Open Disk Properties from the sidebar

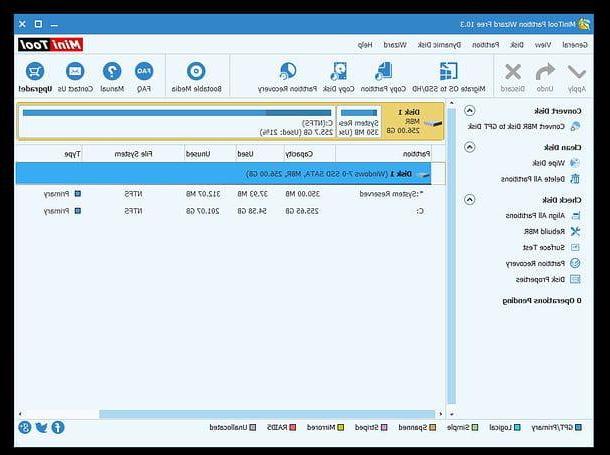tap(548, 280)
